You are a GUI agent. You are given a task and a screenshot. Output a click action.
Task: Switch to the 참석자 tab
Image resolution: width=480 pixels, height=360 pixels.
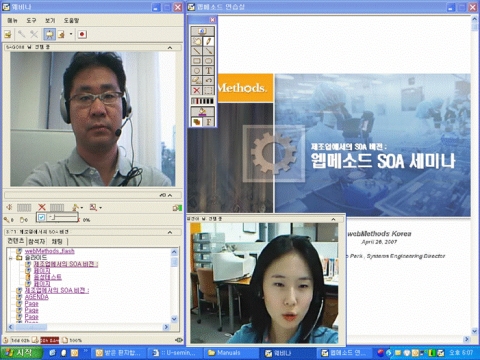coord(36,241)
